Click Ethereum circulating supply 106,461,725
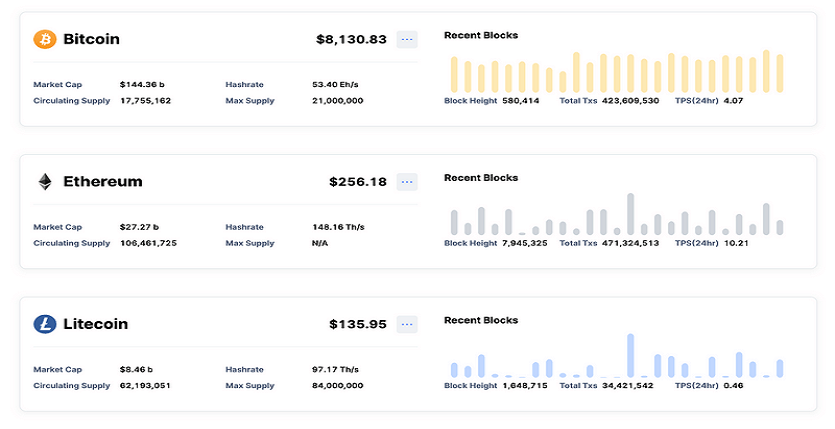 [x=148, y=243]
